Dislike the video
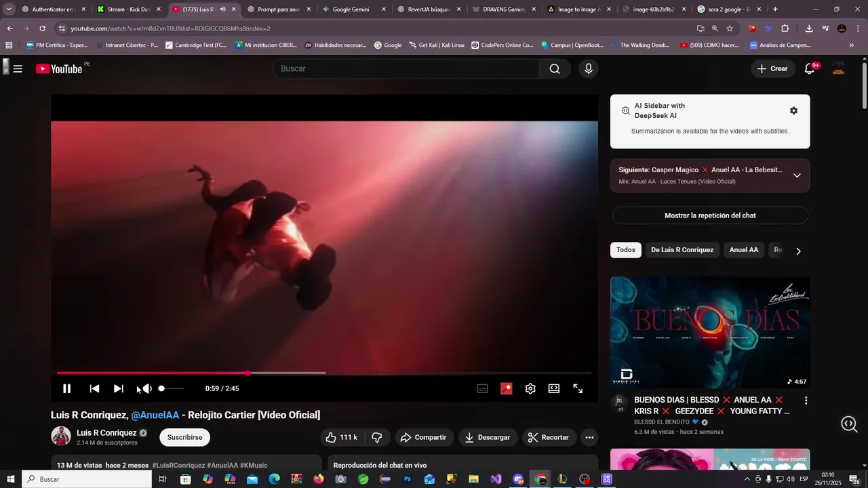The height and width of the screenshot is (488, 868). [377, 437]
